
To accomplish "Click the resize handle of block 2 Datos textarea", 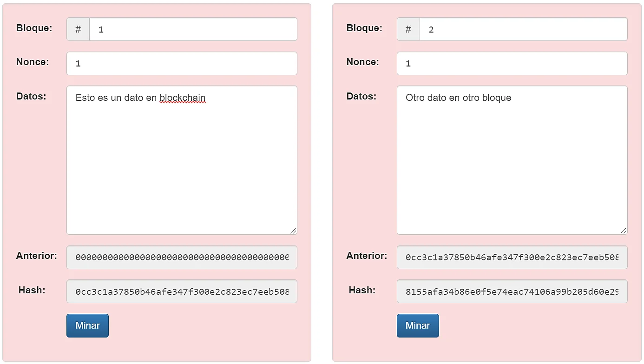I will [x=624, y=231].
